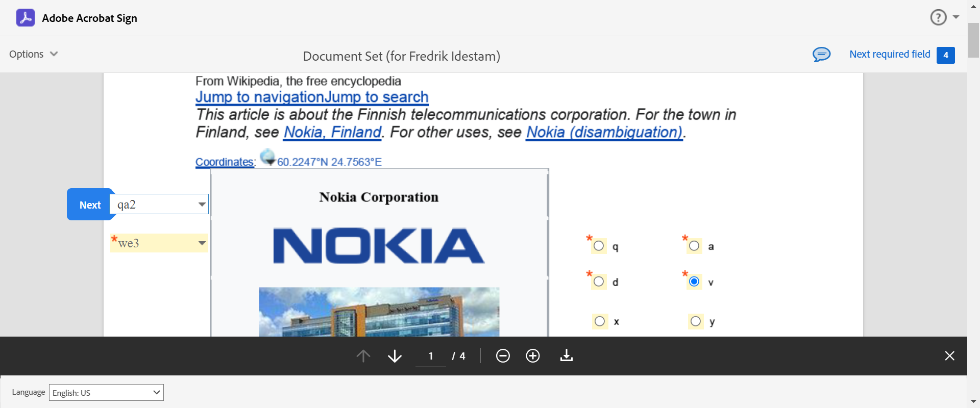Open the Options menu
Viewport: 980px width, 408px height.
tap(33, 54)
